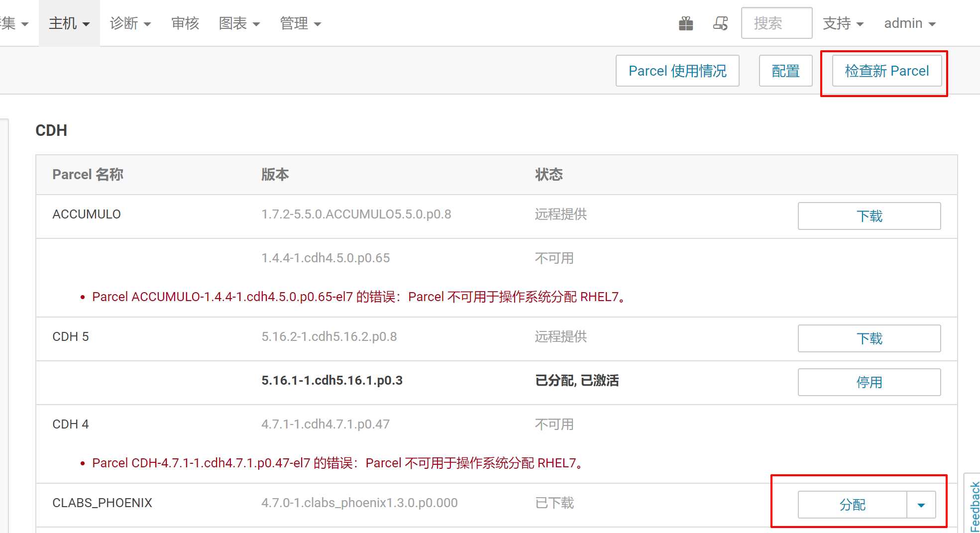Click the 状态 column header
Viewport: 980px width, 533px height.
click(x=549, y=174)
